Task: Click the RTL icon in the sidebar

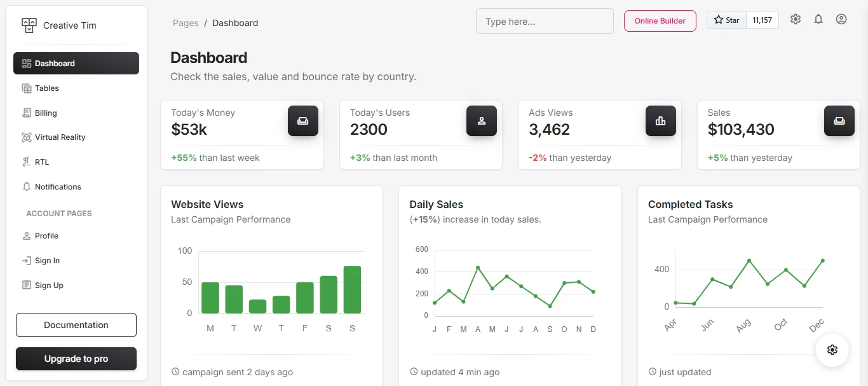Action: (26, 162)
